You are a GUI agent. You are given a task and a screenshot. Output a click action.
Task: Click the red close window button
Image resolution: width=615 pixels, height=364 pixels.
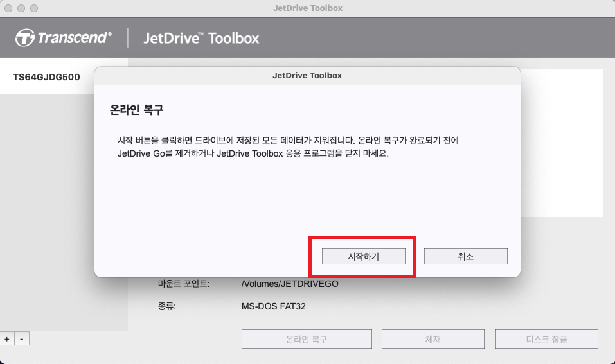(8, 8)
